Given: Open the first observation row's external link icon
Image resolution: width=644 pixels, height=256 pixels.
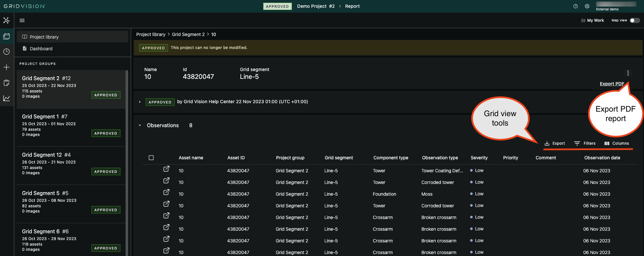Looking at the screenshot, I should click(166, 169).
